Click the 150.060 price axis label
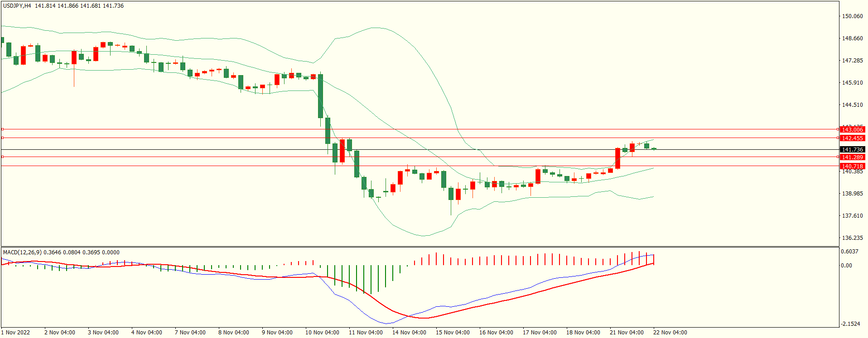The width and height of the screenshot is (868, 338). pos(852,16)
